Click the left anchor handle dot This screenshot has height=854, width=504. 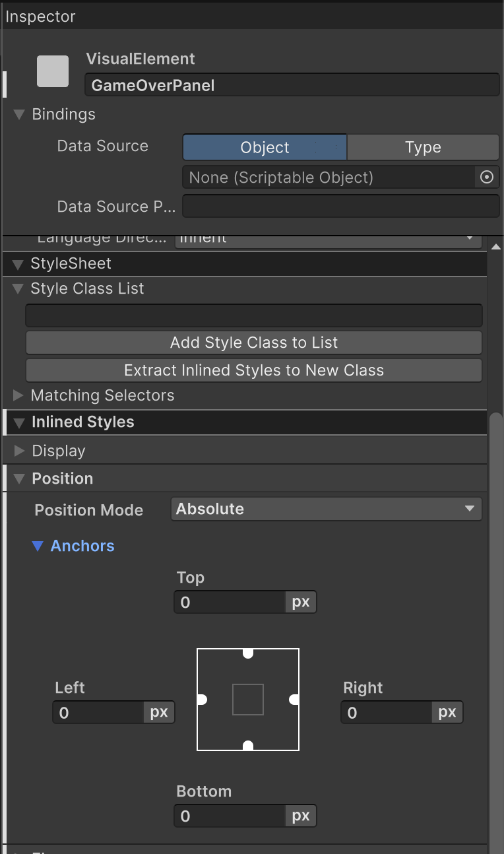click(x=202, y=700)
